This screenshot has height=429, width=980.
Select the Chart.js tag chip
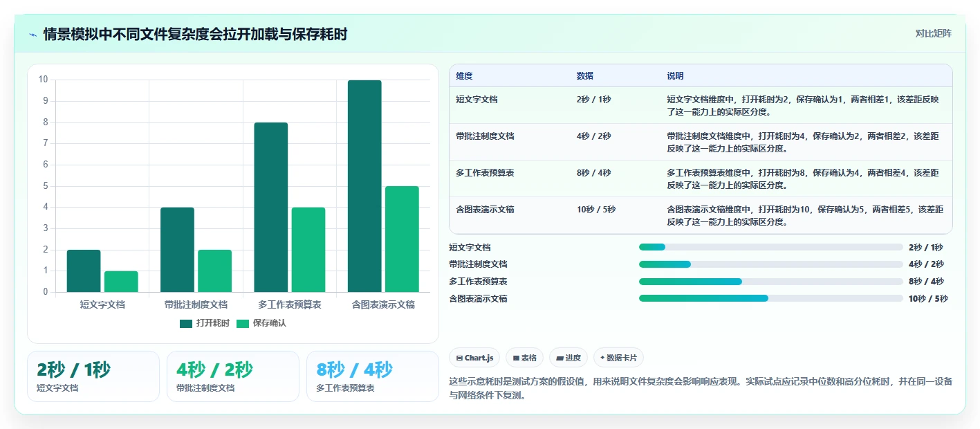(474, 358)
